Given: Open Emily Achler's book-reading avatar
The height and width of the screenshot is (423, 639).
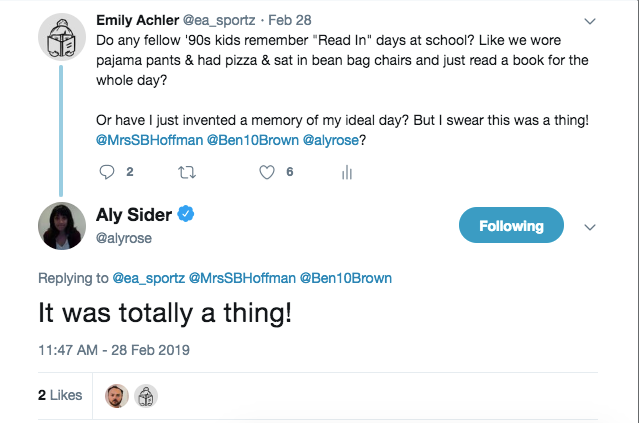Looking at the screenshot, I should tap(62, 37).
